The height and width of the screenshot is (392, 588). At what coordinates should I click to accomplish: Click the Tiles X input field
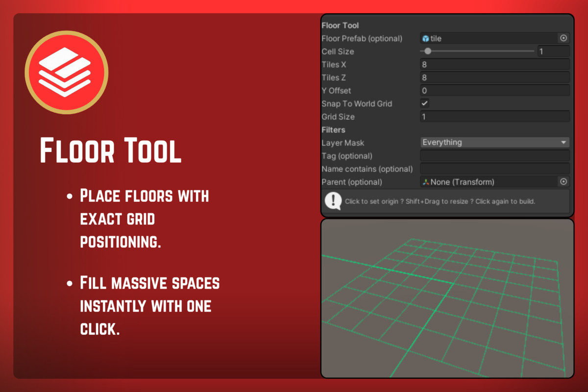point(495,64)
